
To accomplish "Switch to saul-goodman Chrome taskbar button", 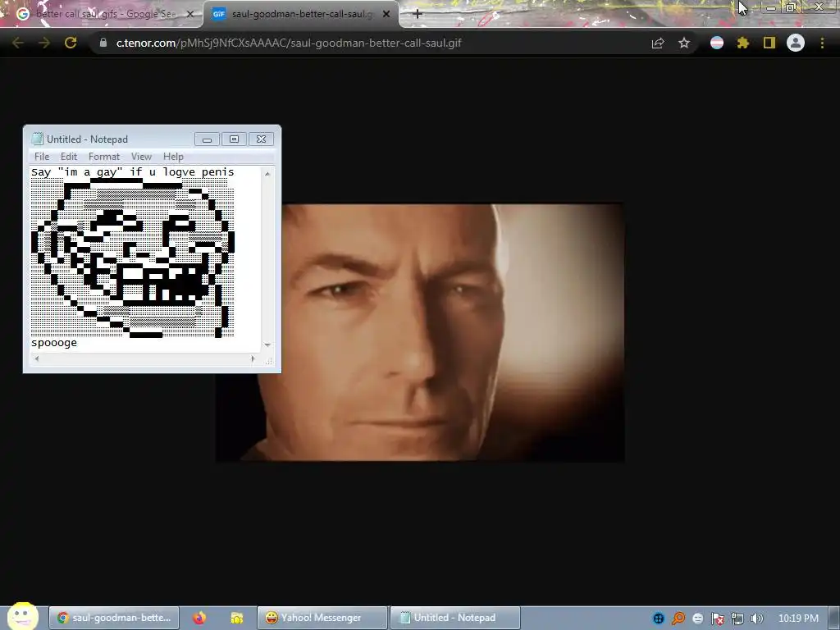I will tap(113, 618).
